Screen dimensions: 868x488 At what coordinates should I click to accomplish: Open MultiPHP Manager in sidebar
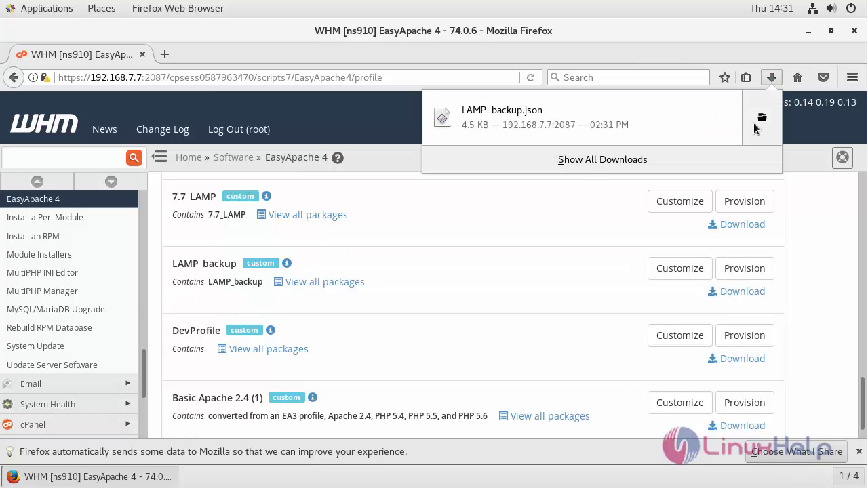pos(42,291)
